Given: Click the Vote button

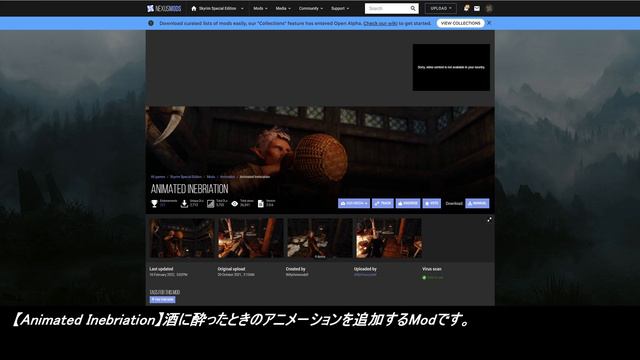Looking at the screenshot, I should [431, 203].
